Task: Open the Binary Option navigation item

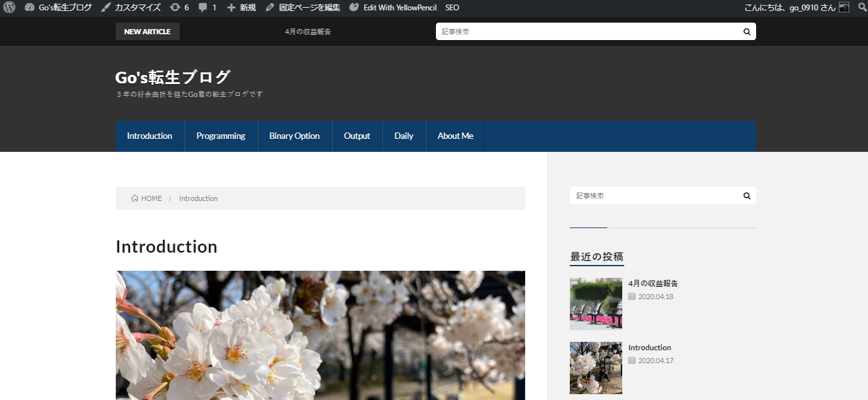Action: [x=294, y=136]
